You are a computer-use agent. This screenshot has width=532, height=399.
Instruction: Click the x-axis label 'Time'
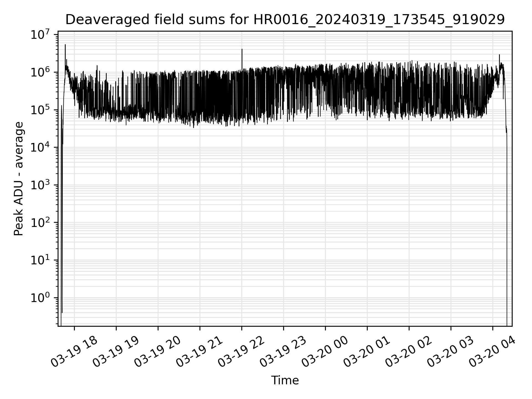pyautogui.click(x=285, y=380)
